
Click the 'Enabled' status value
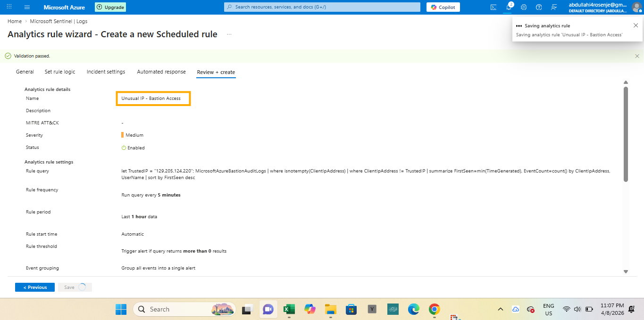[x=136, y=148]
